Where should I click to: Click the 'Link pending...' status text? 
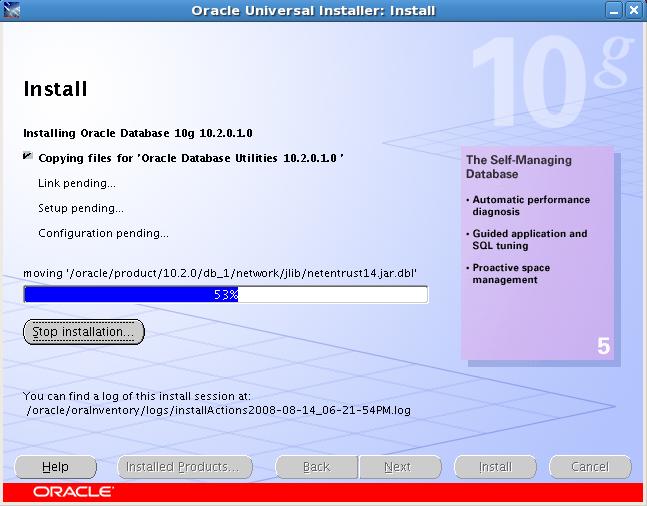77,183
